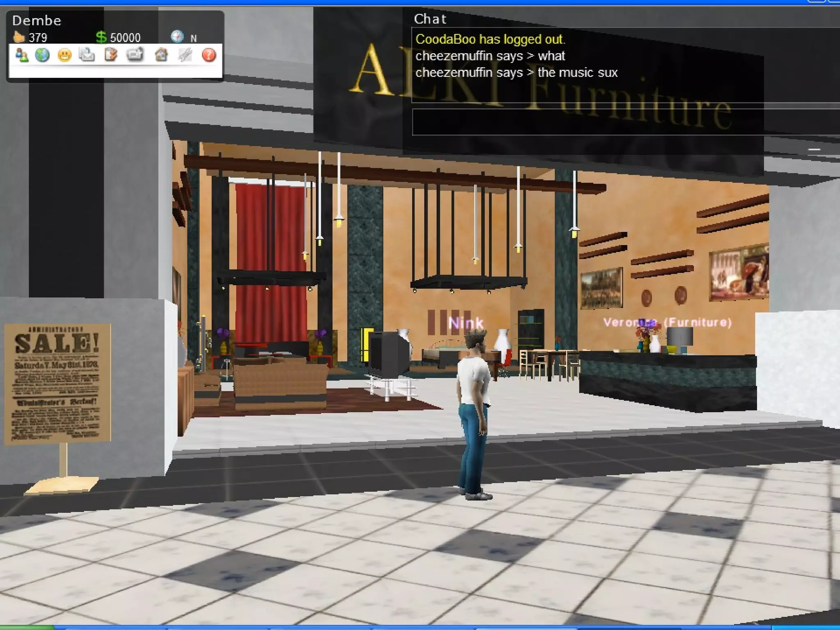
Task: Click the camera snapshot icon
Action: click(x=135, y=55)
